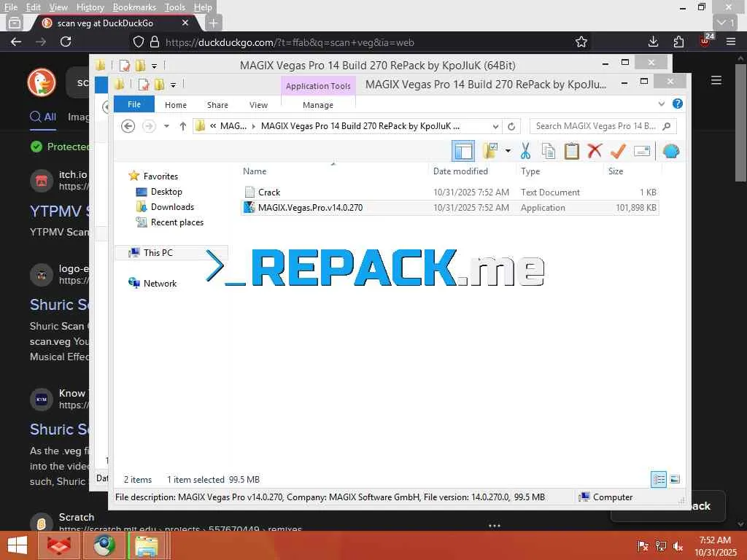The height and width of the screenshot is (560, 747).
Task: Click the New Folder icon in front window's quick access toolbar
Action: [159, 85]
